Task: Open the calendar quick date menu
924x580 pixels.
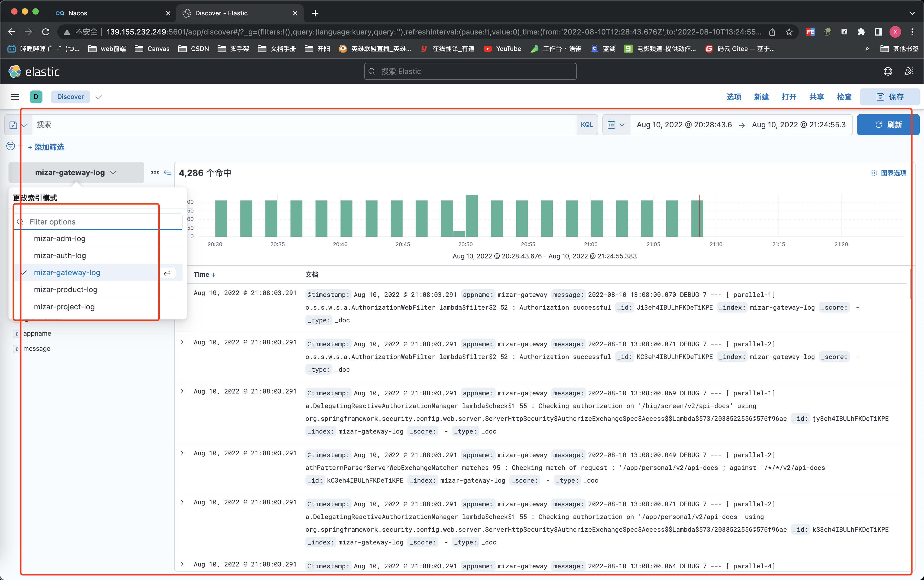Action: pyautogui.click(x=616, y=125)
